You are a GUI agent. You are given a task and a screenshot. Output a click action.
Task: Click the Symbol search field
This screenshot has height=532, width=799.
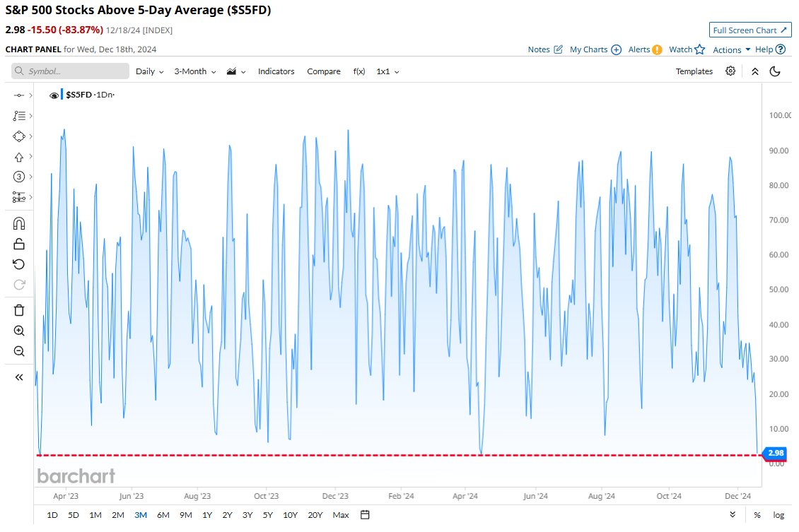(70, 71)
